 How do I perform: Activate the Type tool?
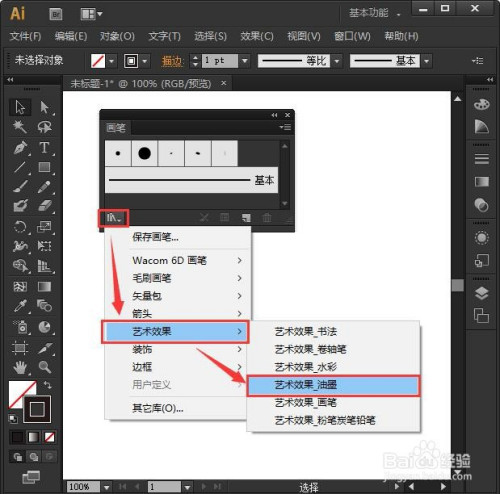[x=44, y=147]
